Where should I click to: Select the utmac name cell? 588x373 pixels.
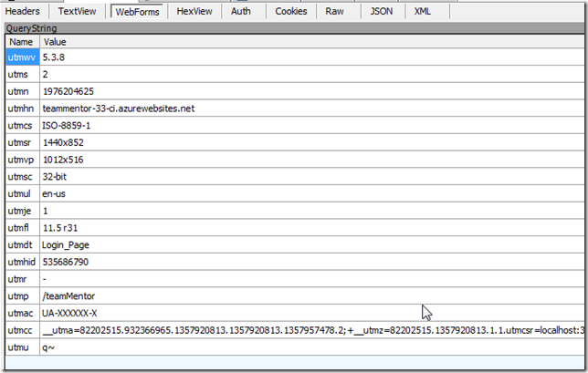[x=23, y=313]
